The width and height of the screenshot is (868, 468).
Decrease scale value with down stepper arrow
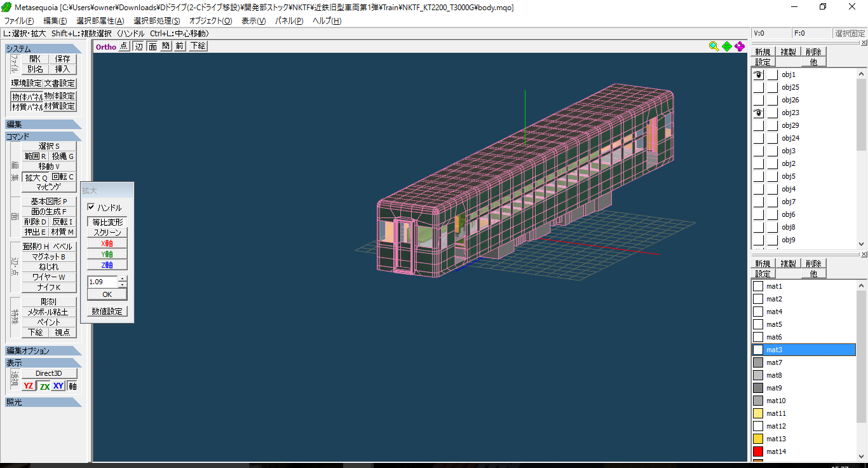[123, 285]
